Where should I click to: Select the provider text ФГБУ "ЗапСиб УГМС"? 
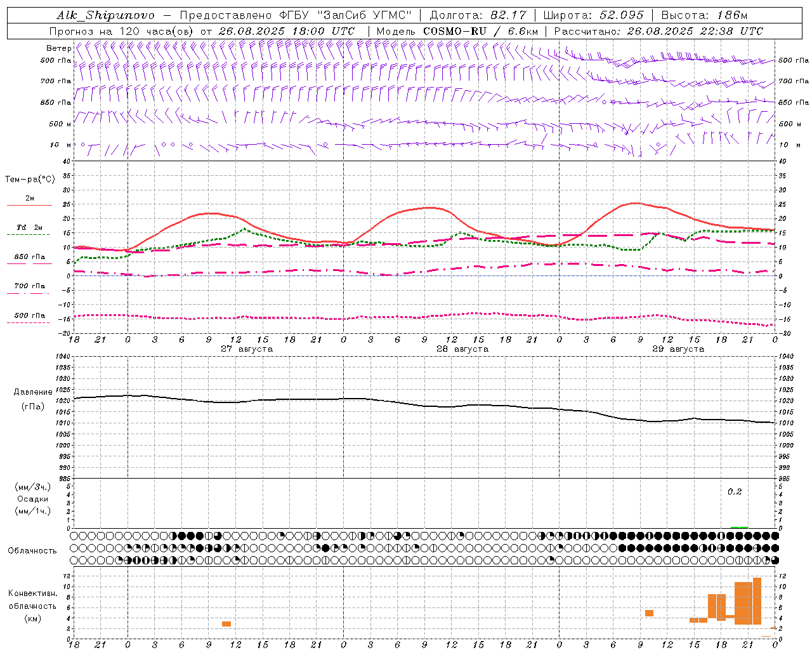pos(346,15)
